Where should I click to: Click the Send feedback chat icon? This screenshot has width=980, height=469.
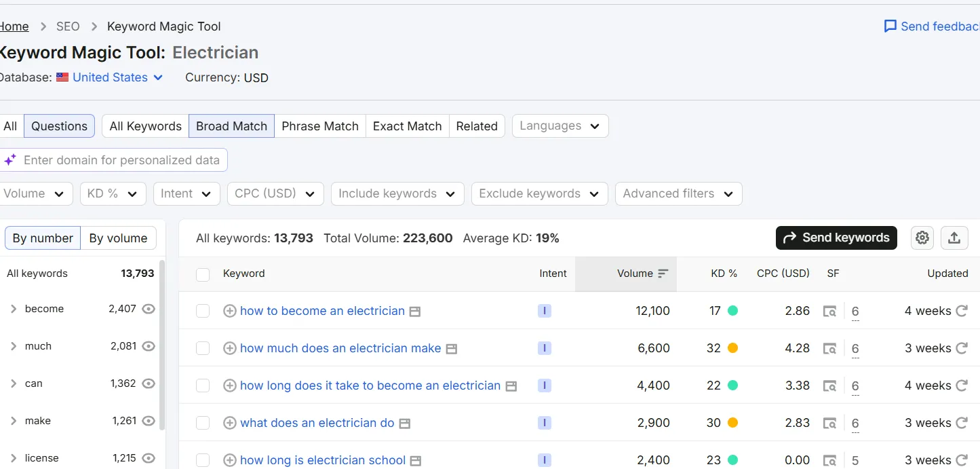[890, 26]
